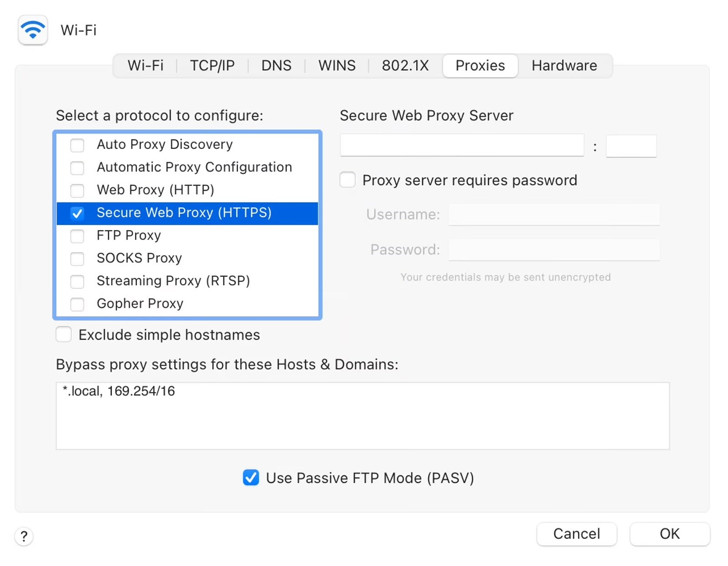The width and height of the screenshot is (728, 566).
Task: Tick the FTP Proxy checkbox
Action: (x=77, y=236)
